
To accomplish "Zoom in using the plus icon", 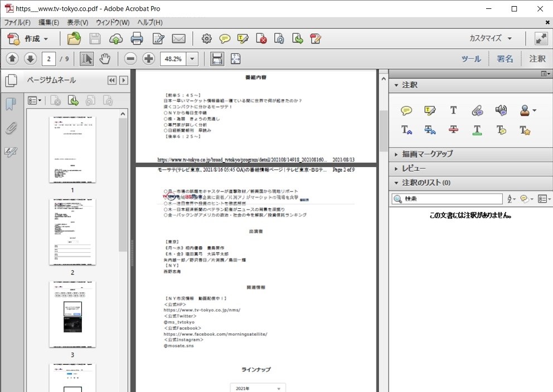I will point(148,58).
